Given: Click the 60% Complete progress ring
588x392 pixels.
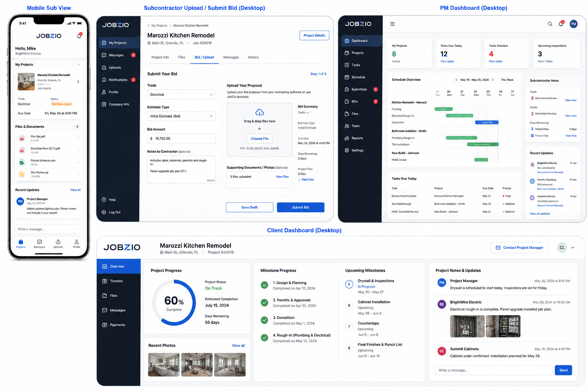Looking at the screenshot, I should [x=174, y=302].
